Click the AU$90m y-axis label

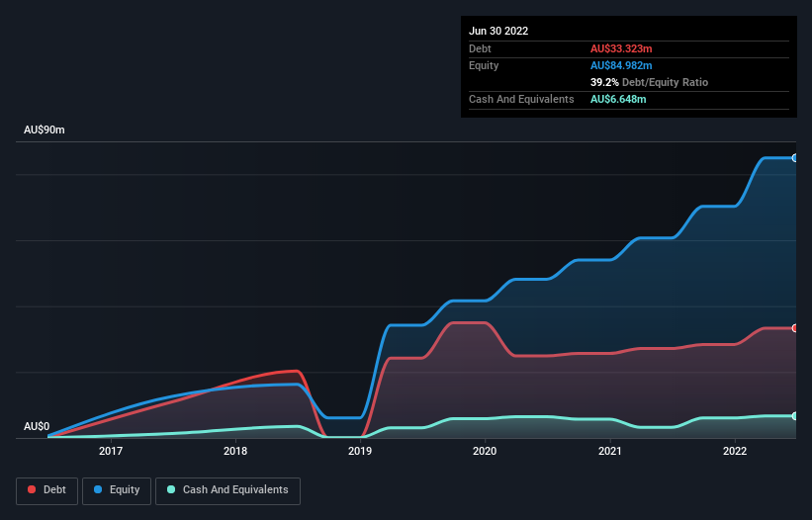tap(45, 130)
